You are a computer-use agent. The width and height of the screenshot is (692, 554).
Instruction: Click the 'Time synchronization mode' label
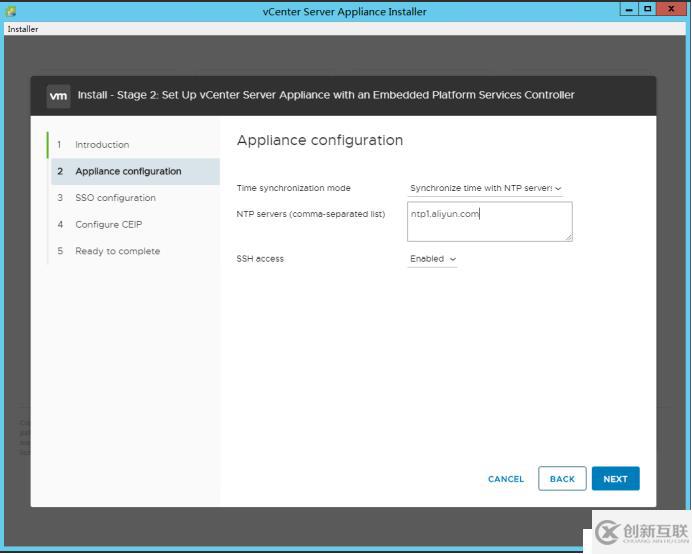pos(293,188)
